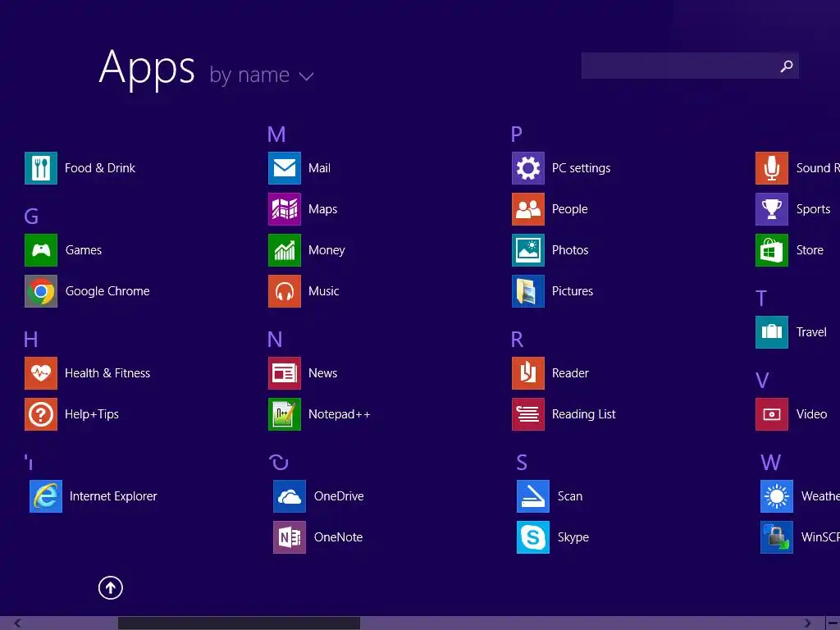This screenshot has height=630, width=840.
Task: Launch the Photos app icon
Action: pyautogui.click(x=528, y=250)
